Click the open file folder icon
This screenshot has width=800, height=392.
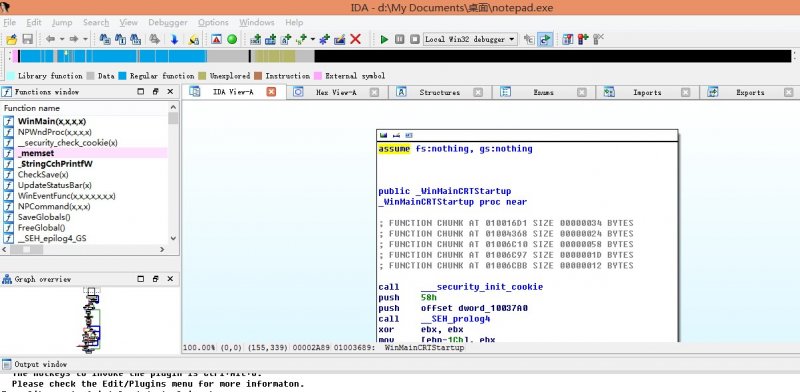point(11,39)
